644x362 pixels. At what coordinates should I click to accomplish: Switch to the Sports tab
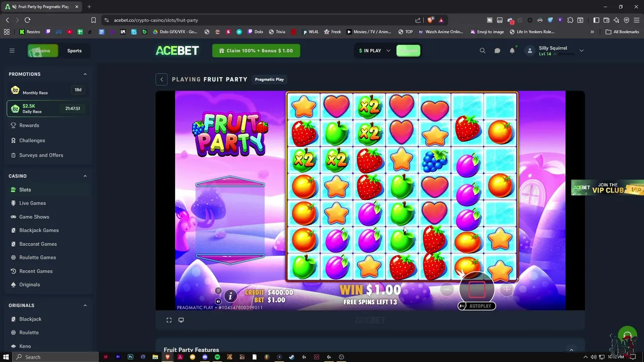(74, 50)
